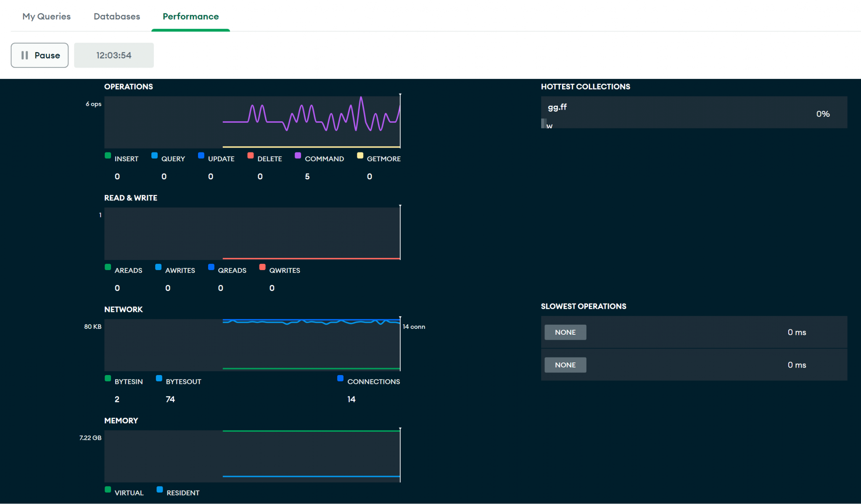
Task: Click the INSERT legend icon
Action: click(x=108, y=155)
